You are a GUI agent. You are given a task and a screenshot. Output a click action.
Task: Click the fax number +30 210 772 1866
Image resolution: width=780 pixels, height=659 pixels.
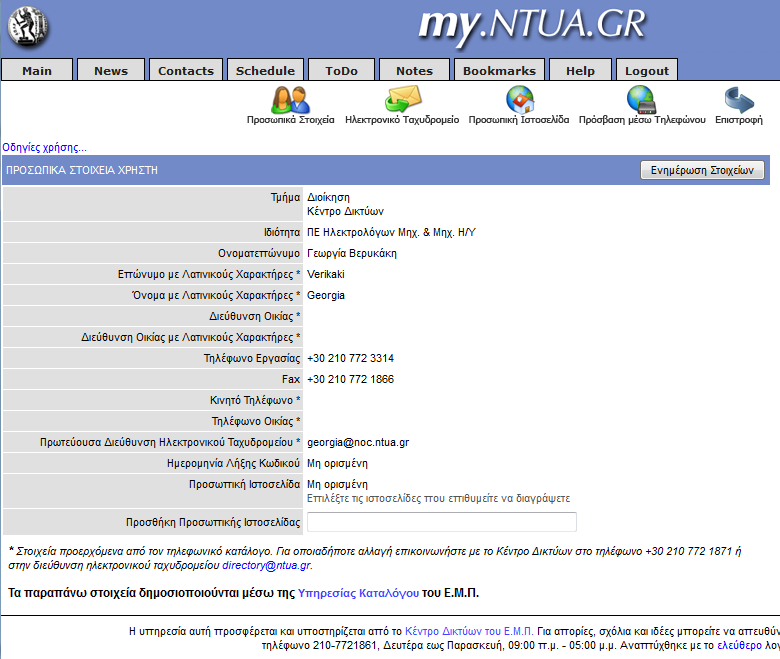[350, 379]
